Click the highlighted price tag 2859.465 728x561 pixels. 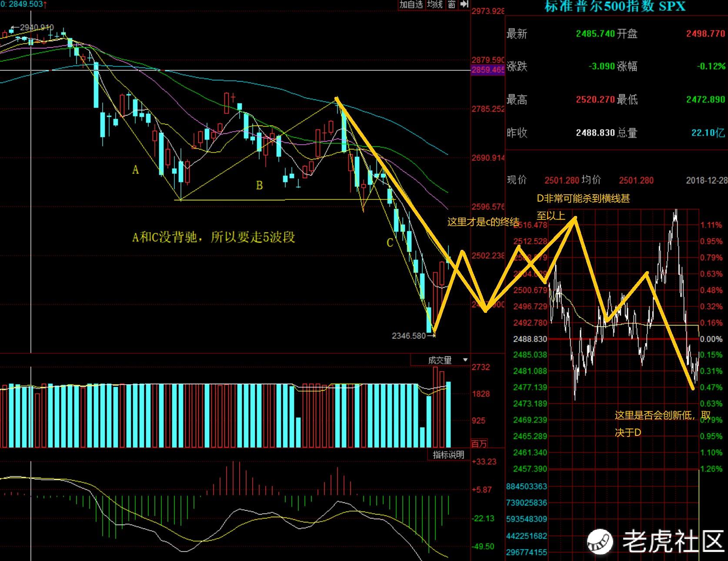[x=488, y=70]
